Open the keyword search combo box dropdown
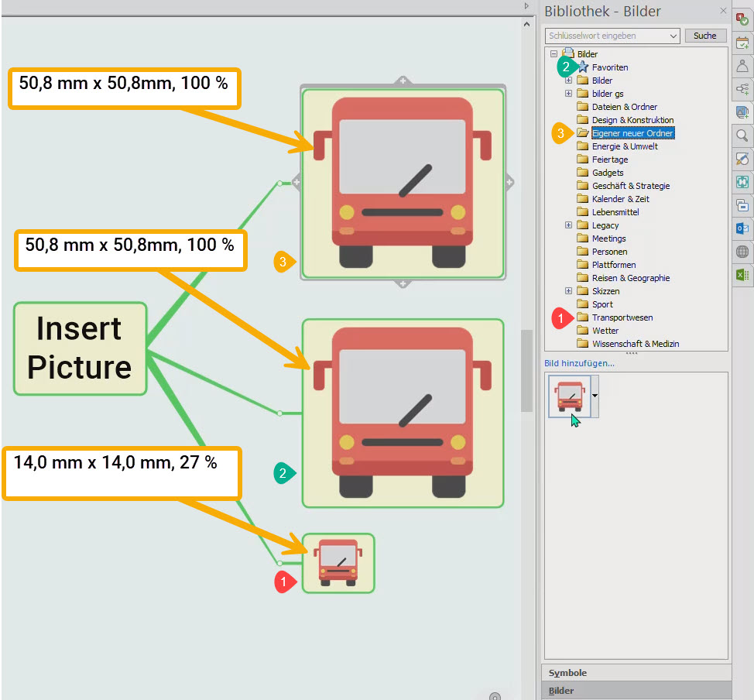This screenshot has width=754, height=700. pyautogui.click(x=673, y=36)
